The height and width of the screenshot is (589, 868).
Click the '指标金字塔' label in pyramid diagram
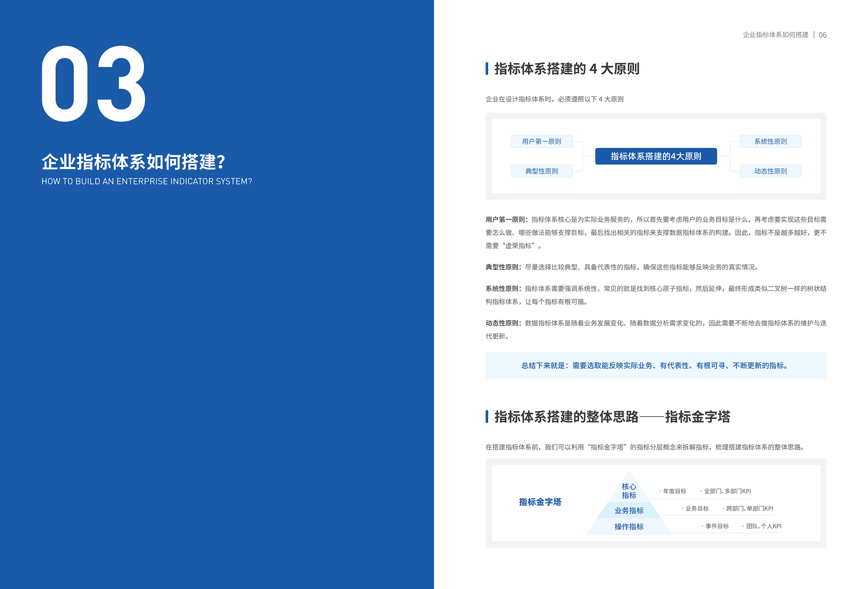[540, 502]
